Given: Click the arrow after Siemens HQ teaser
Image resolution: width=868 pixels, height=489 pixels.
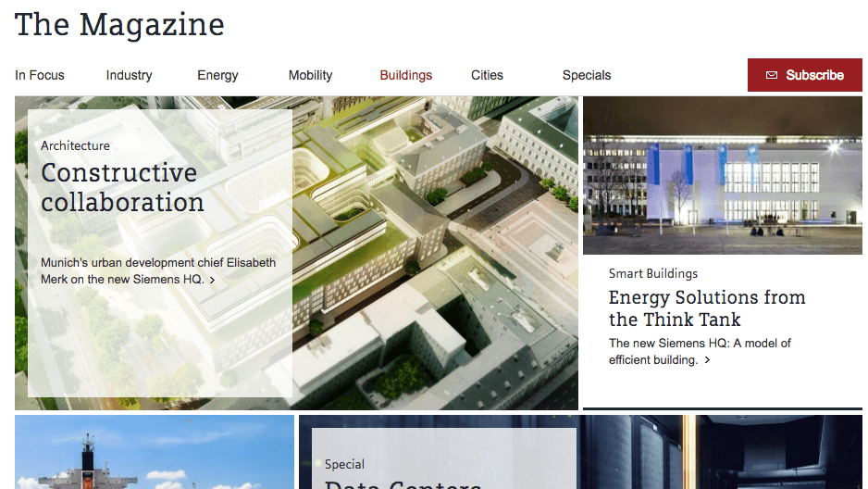Looking at the screenshot, I should point(212,281).
